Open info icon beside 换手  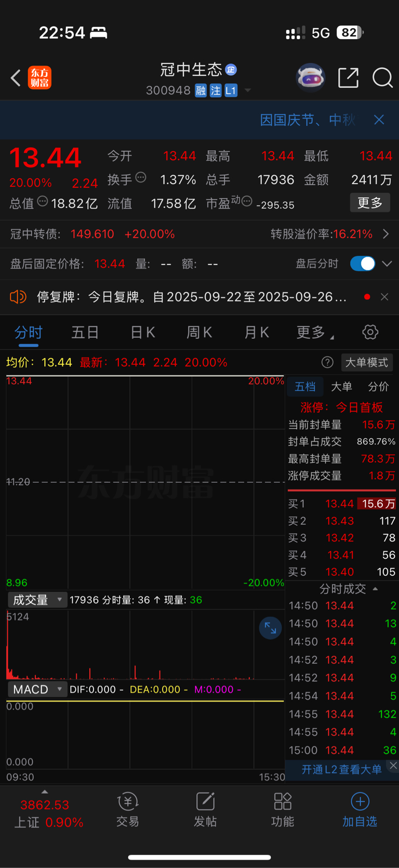141,178
